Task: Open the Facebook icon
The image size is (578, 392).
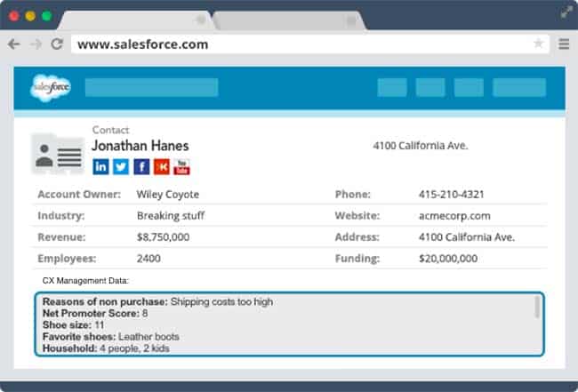Action: [x=141, y=167]
